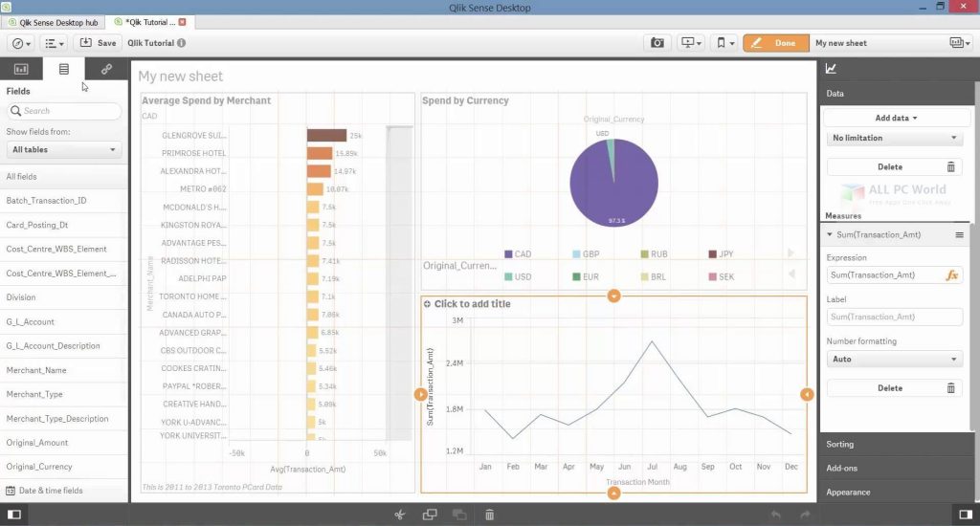Screen dimensions: 980x526
Task: Delete the measure with lower Delete button
Action: (895, 388)
